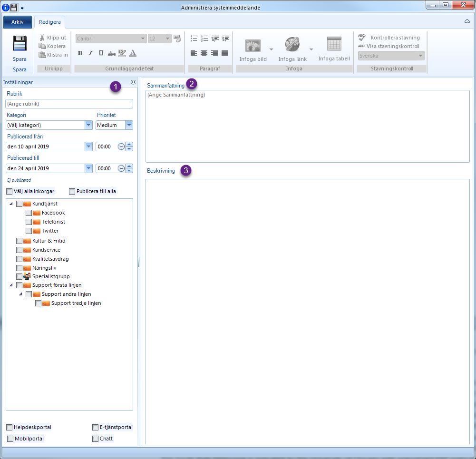Check the Specialistgrupp checkbox
This screenshot has height=459, width=476.
coord(19,276)
